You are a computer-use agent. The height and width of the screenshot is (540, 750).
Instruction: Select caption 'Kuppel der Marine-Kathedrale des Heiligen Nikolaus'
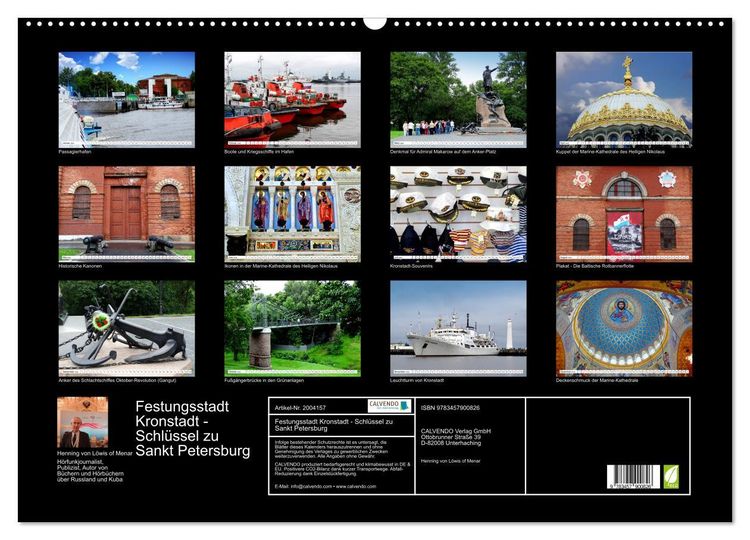click(x=610, y=152)
